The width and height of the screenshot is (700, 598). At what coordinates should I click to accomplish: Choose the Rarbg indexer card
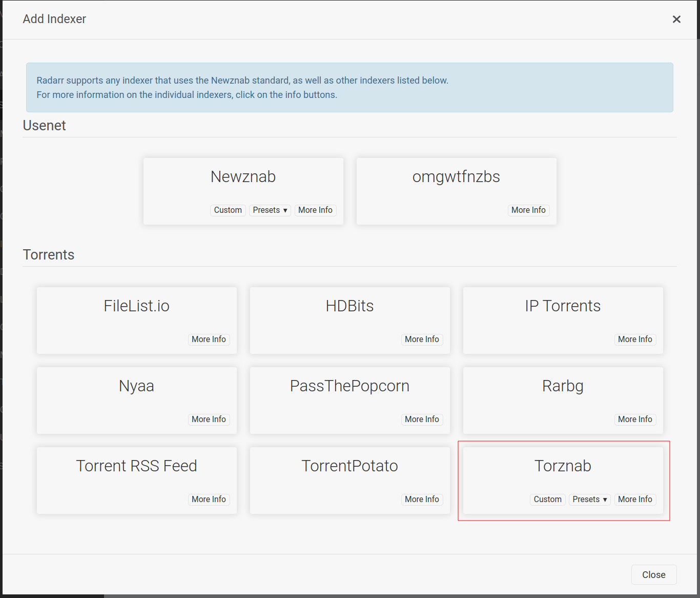point(563,401)
